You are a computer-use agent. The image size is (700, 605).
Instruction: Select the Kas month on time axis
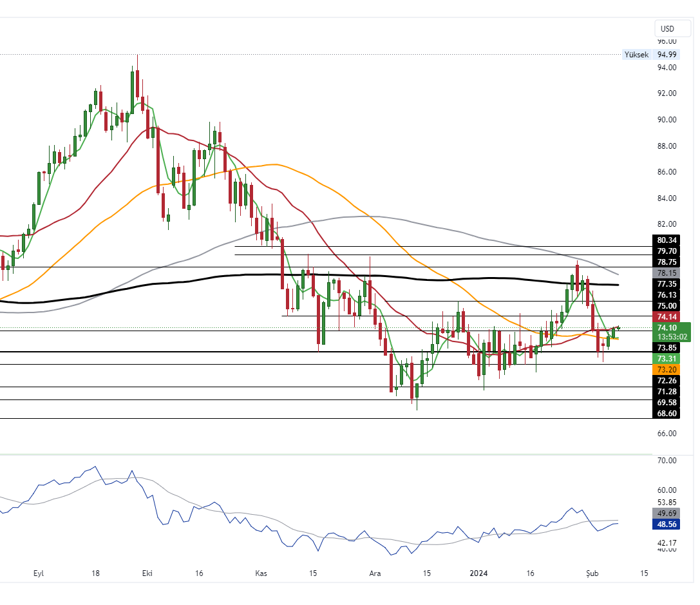click(x=261, y=573)
